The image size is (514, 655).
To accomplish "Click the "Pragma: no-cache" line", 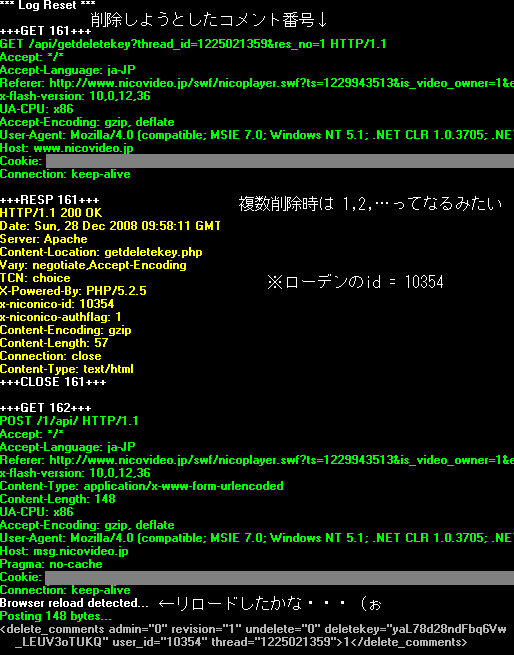I will click(x=51, y=564).
